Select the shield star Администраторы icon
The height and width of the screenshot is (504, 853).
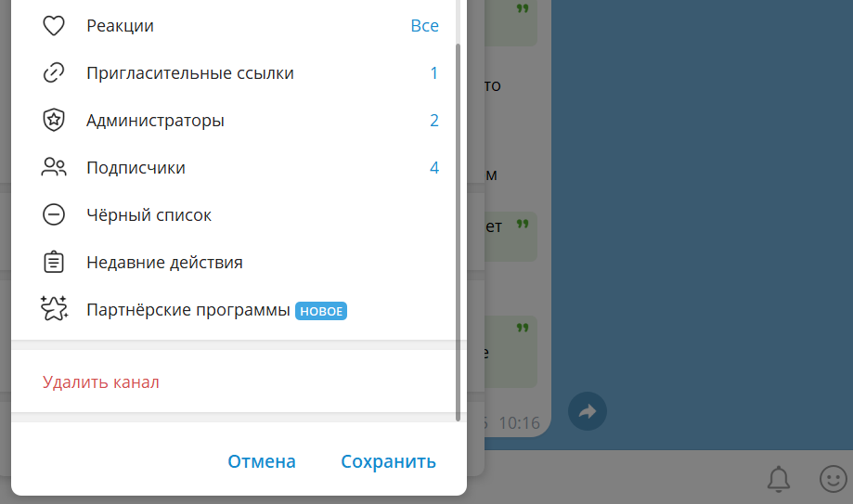pyautogui.click(x=54, y=121)
